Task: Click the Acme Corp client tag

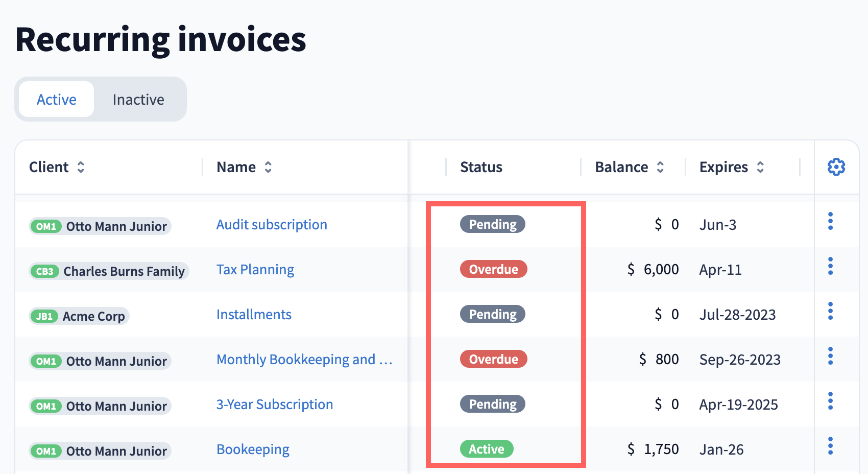Action: [80, 316]
